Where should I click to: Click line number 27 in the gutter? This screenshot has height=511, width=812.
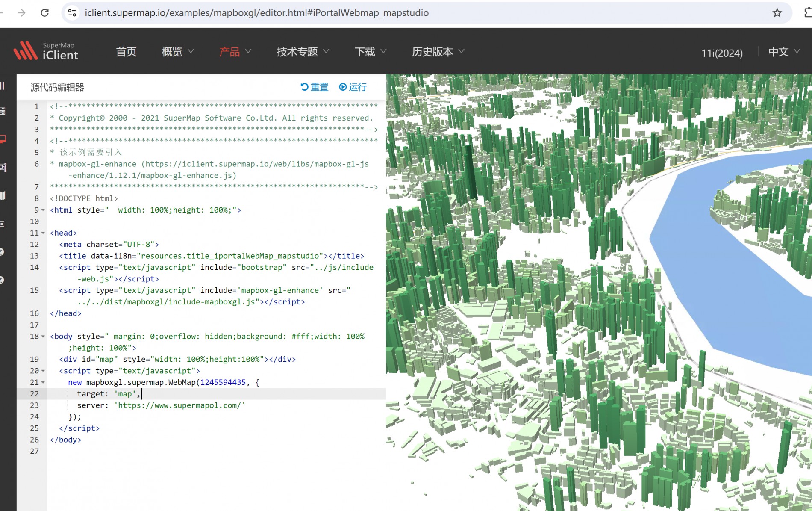coord(34,452)
